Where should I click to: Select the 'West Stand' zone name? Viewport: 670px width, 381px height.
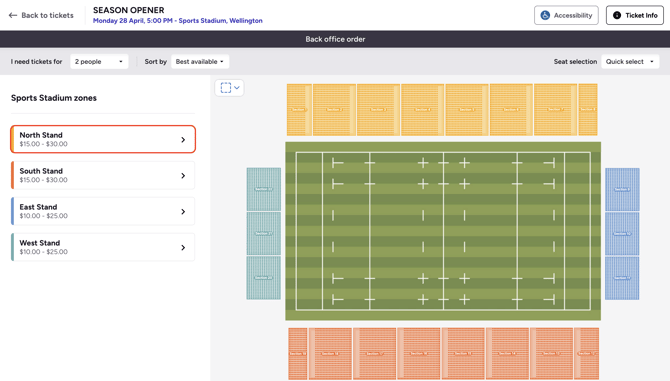point(40,243)
